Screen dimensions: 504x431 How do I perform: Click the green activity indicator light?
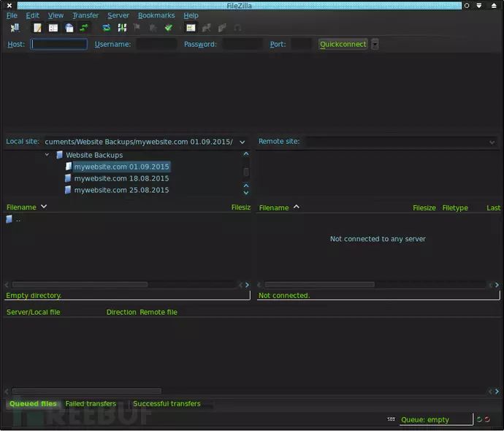479,419
